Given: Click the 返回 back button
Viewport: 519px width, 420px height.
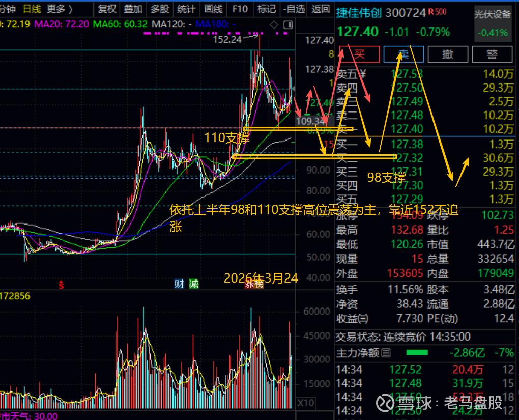Looking at the screenshot, I should point(321,9).
